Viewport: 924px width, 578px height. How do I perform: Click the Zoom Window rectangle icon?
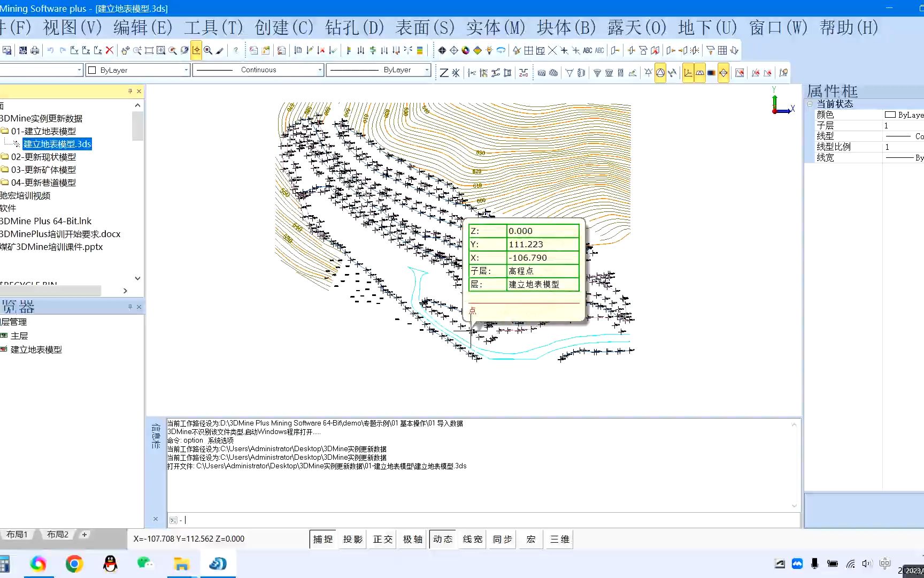click(x=149, y=50)
